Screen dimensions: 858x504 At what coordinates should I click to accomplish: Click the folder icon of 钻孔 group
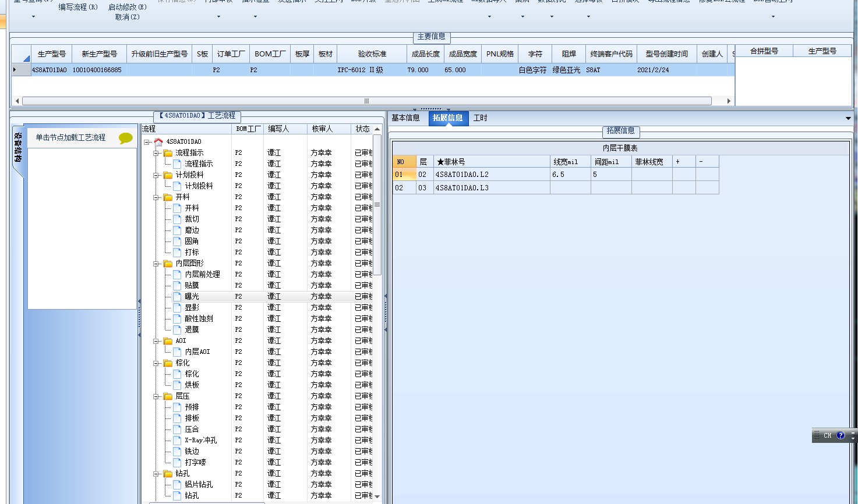point(168,474)
